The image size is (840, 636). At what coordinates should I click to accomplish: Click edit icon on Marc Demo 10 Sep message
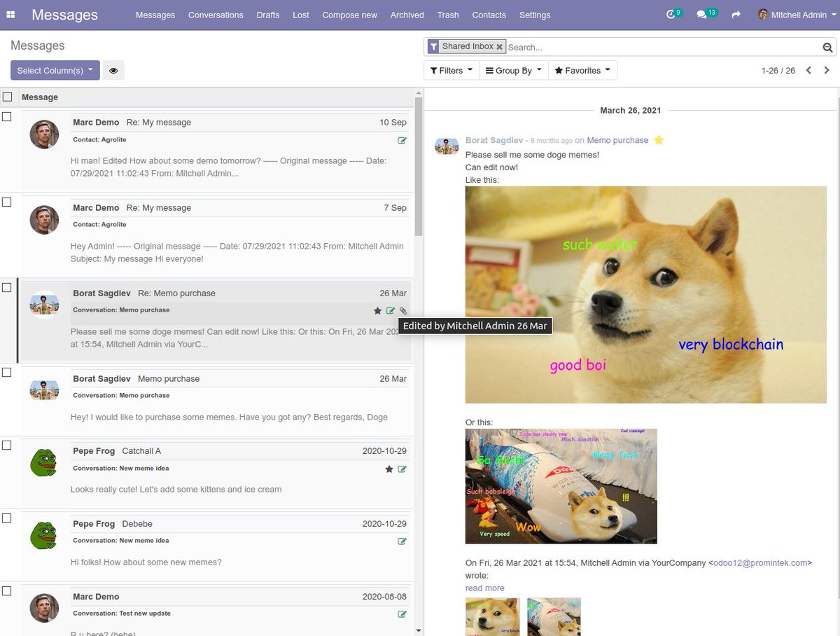pos(402,140)
